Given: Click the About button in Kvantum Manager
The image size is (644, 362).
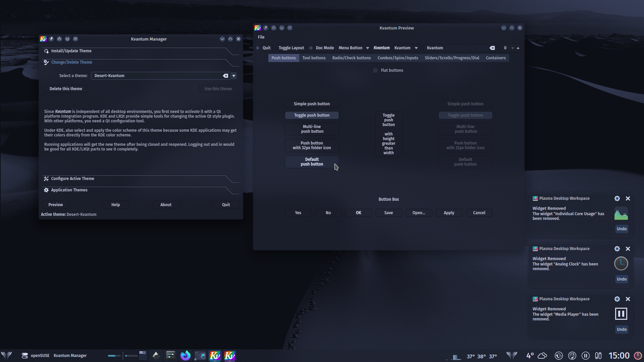Looking at the screenshot, I should pos(166,205).
